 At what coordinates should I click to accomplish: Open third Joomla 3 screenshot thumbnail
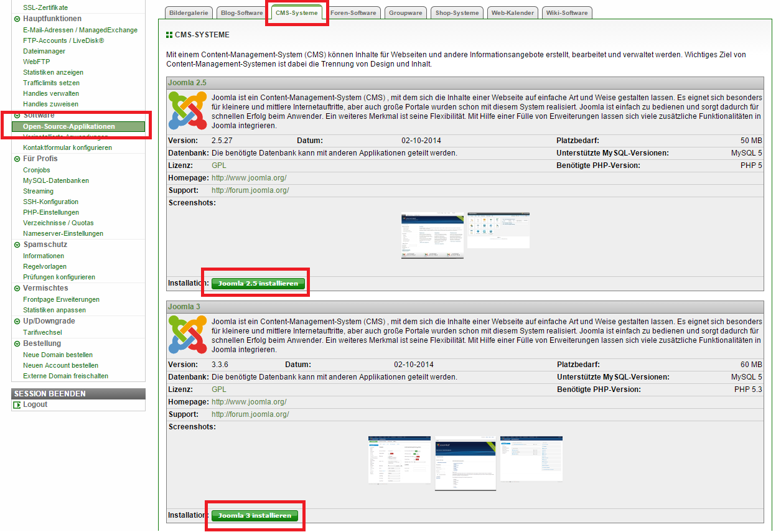point(531,459)
